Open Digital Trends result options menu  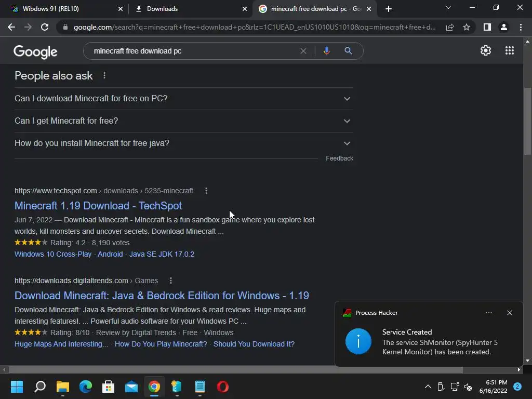point(170,281)
